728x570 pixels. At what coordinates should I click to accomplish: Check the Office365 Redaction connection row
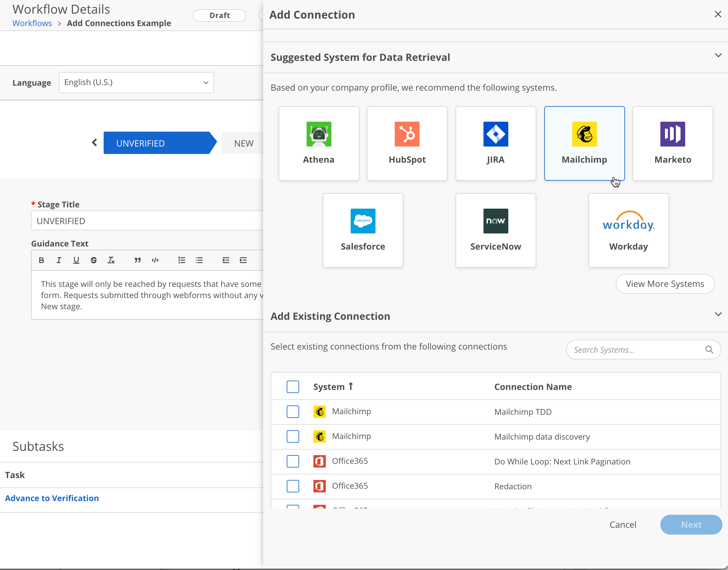point(293,486)
